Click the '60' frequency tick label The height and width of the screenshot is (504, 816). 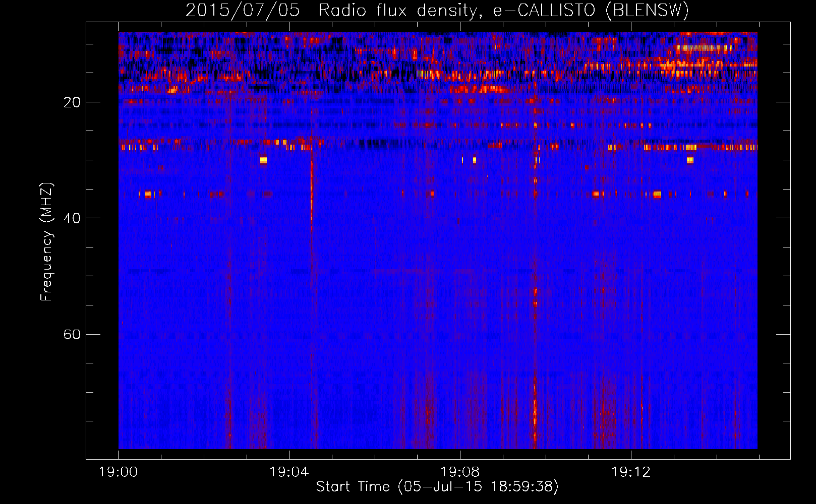(x=72, y=334)
